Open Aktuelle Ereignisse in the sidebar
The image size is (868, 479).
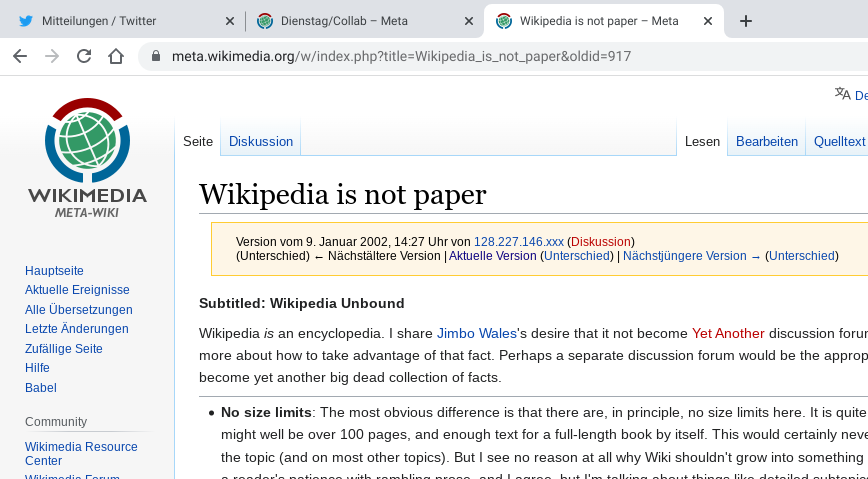[77, 290]
